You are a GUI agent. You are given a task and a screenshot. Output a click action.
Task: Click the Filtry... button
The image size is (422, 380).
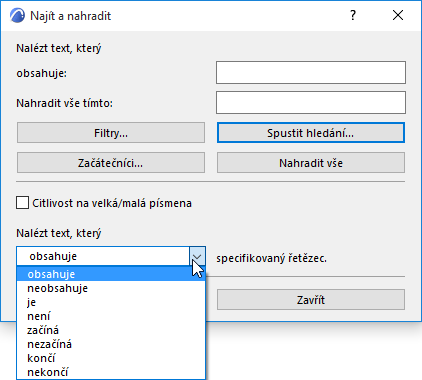pyautogui.click(x=111, y=133)
